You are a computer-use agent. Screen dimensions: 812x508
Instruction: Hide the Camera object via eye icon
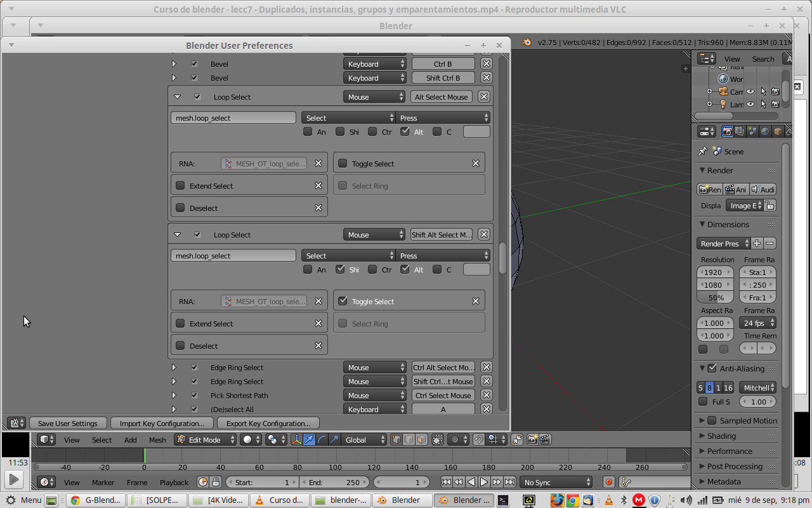point(750,91)
